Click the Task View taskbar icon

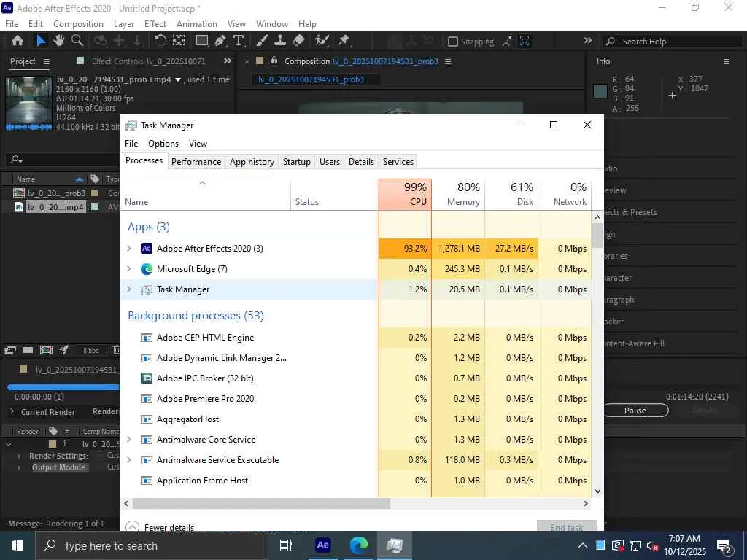[x=286, y=545]
